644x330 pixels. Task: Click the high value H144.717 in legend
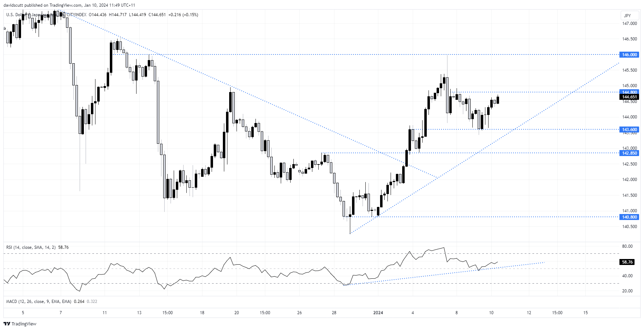(118, 15)
